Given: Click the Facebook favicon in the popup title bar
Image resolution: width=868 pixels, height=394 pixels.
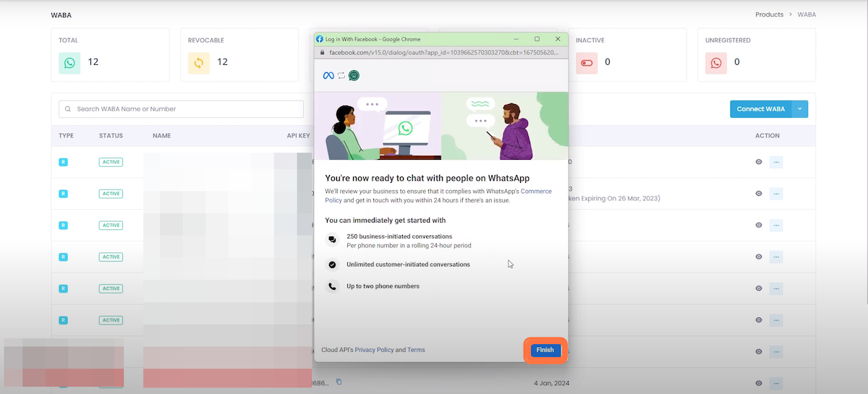Looking at the screenshot, I should pyautogui.click(x=320, y=39).
